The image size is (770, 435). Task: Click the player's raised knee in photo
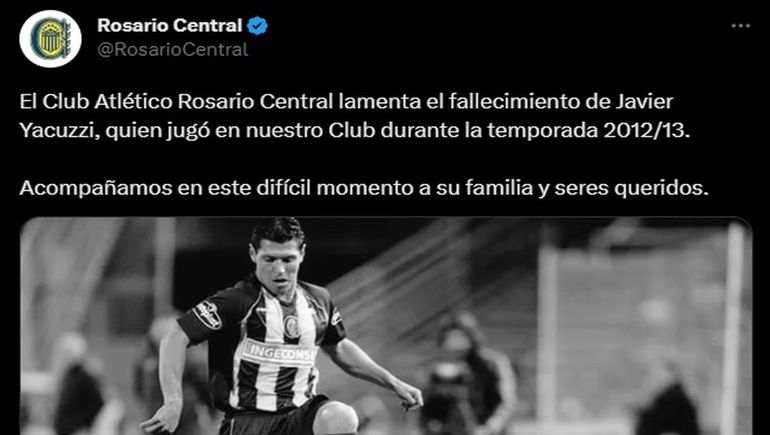tap(335, 418)
